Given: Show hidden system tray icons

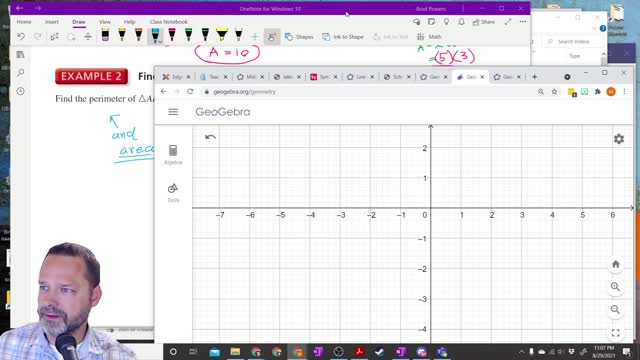Looking at the screenshot, I should click(x=521, y=351).
